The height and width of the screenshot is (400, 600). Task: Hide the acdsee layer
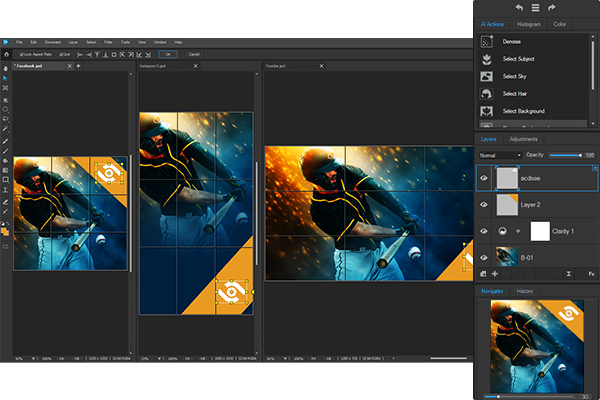pos(484,178)
